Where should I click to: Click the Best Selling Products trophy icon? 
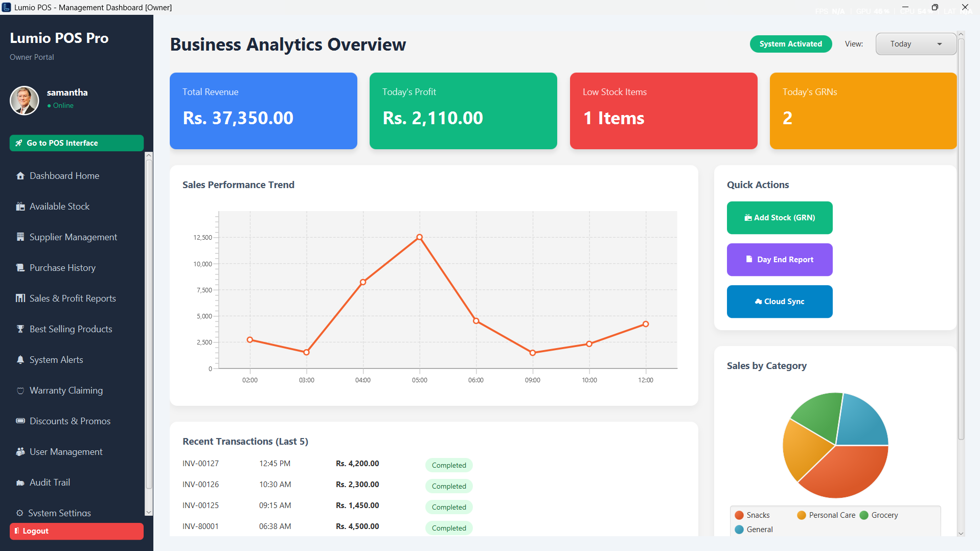pyautogui.click(x=20, y=329)
